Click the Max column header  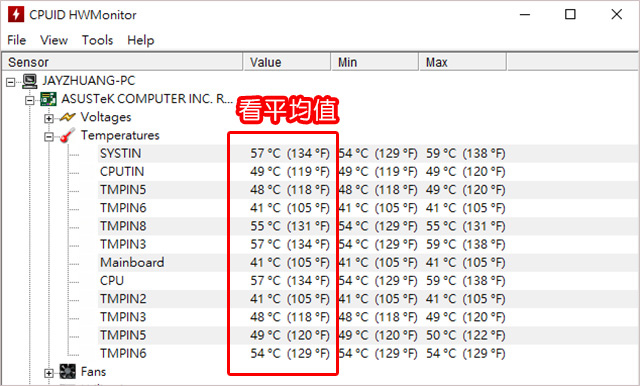pos(463,62)
